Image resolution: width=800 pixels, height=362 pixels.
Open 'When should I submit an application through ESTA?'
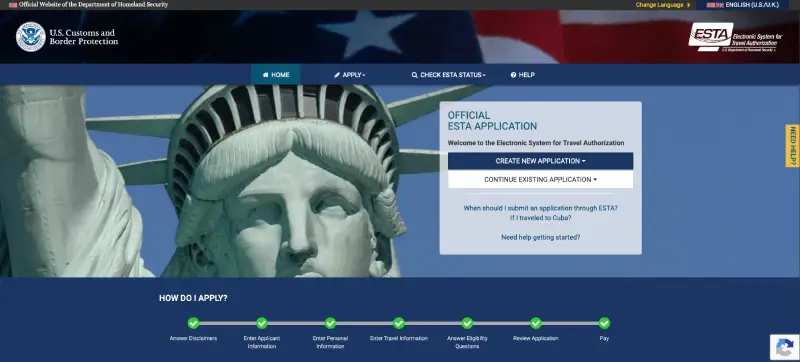pyautogui.click(x=540, y=208)
